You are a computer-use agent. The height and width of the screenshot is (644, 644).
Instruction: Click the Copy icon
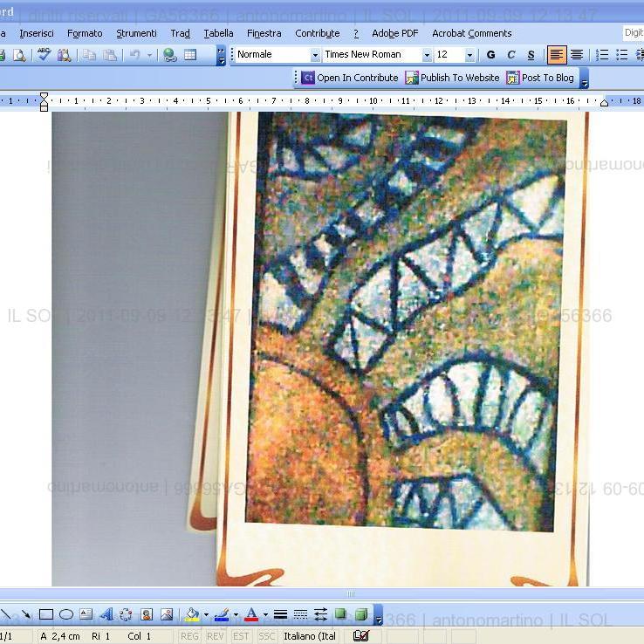click(89, 55)
